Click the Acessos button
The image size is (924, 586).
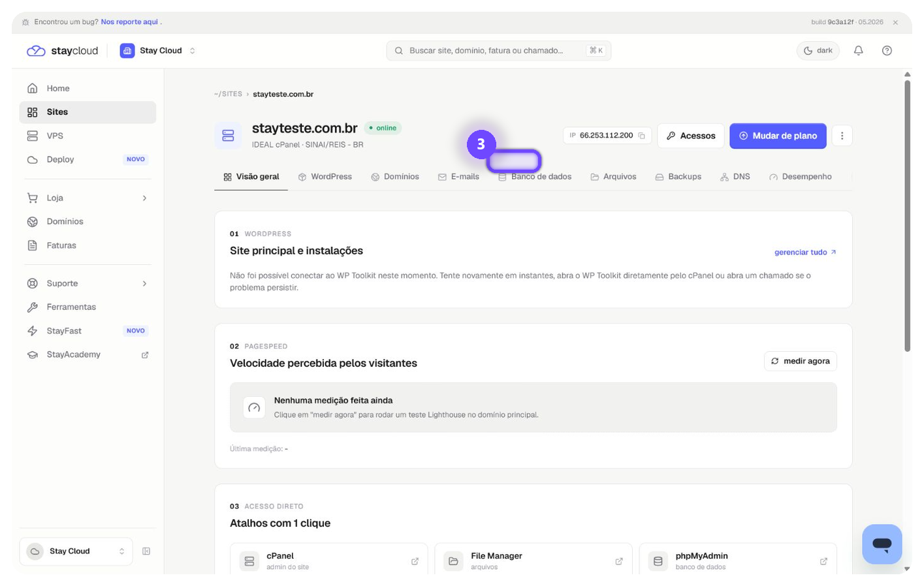(690, 136)
